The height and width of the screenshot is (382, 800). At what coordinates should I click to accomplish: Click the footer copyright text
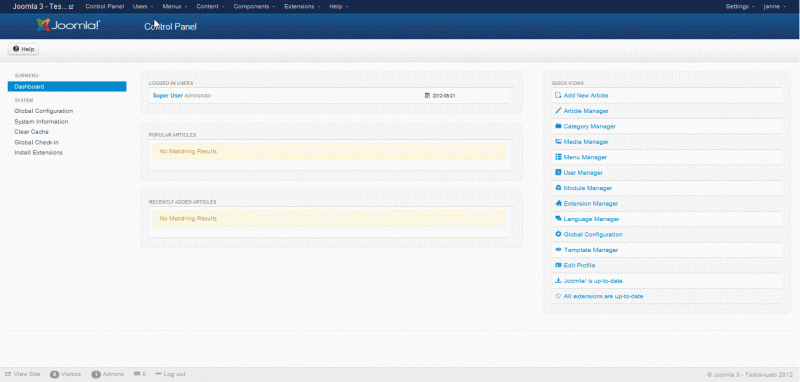[x=749, y=374]
